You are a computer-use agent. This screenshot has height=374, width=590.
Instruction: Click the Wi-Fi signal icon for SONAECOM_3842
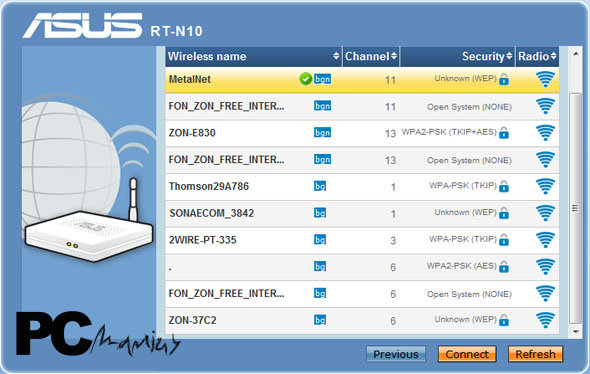pyautogui.click(x=545, y=213)
